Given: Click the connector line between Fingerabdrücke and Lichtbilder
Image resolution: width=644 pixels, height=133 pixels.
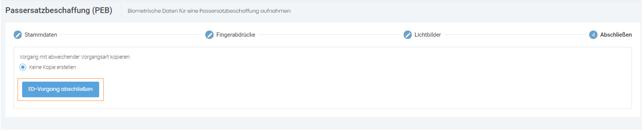Looking at the screenshot, I should point(329,35).
